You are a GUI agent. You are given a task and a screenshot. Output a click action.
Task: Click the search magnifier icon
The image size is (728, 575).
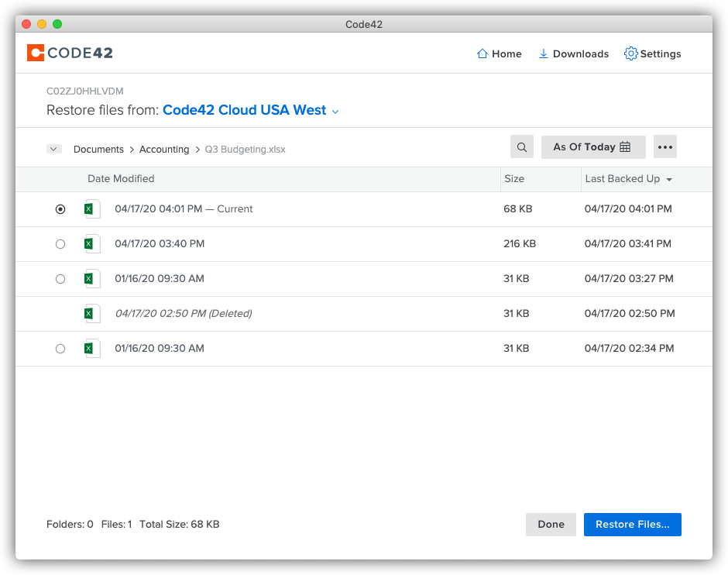pyautogui.click(x=521, y=146)
